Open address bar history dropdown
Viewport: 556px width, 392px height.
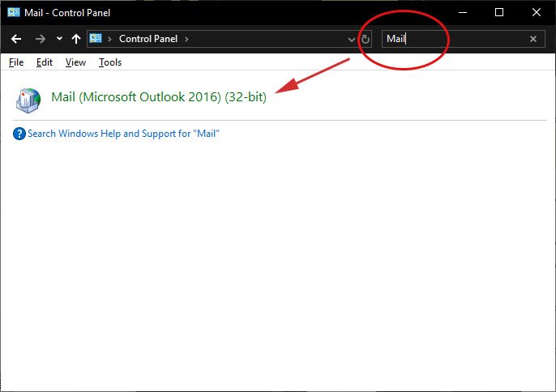pos(351,40)
